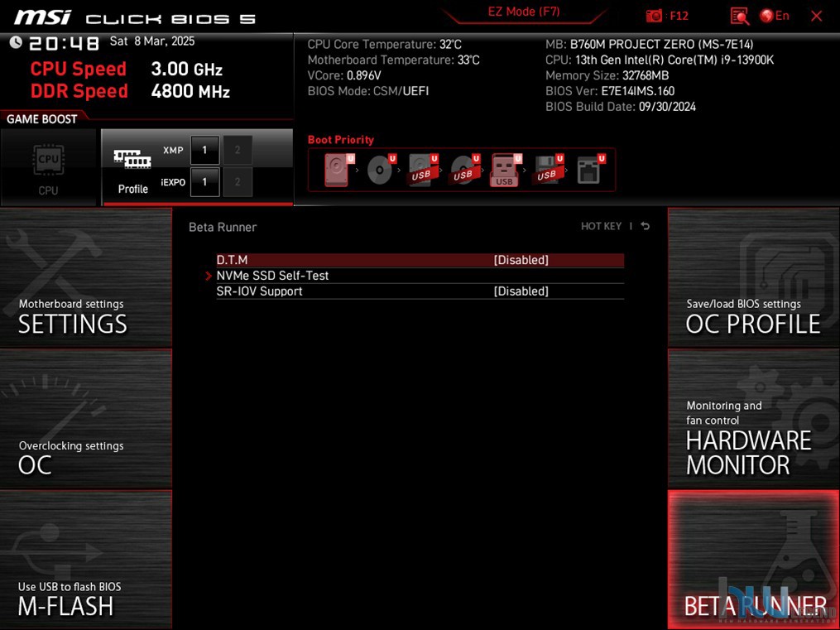
Task: Select the USB hard disk boot icon
Action: [x=423, y=169]
